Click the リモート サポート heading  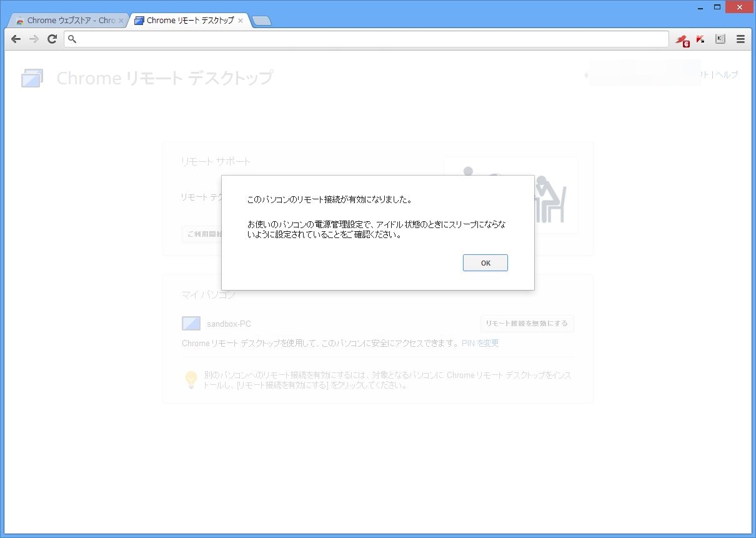(x=216, y=161)
